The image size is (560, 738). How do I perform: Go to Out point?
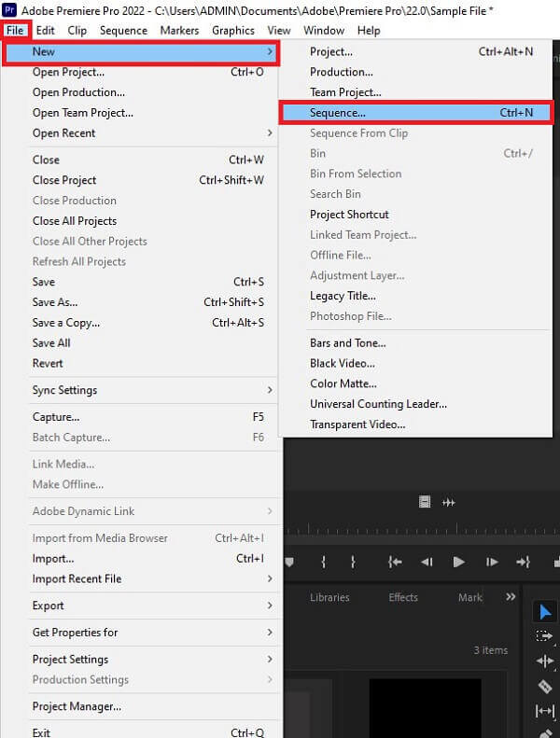[524, 562]
